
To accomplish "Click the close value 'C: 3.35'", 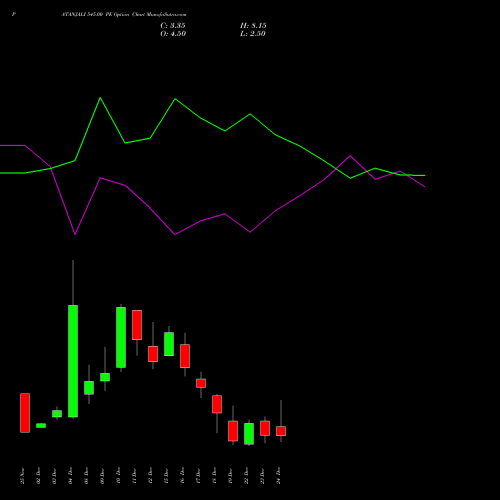I will [x=173, y=26].
